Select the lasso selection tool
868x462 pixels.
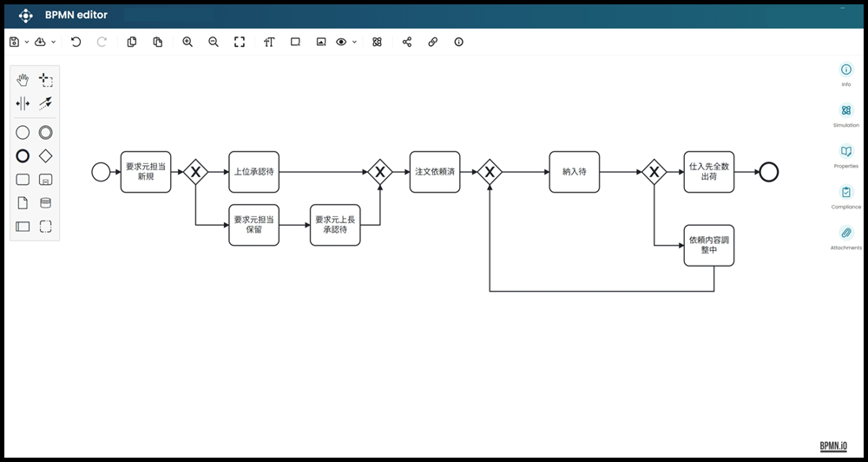pos(46,80)
